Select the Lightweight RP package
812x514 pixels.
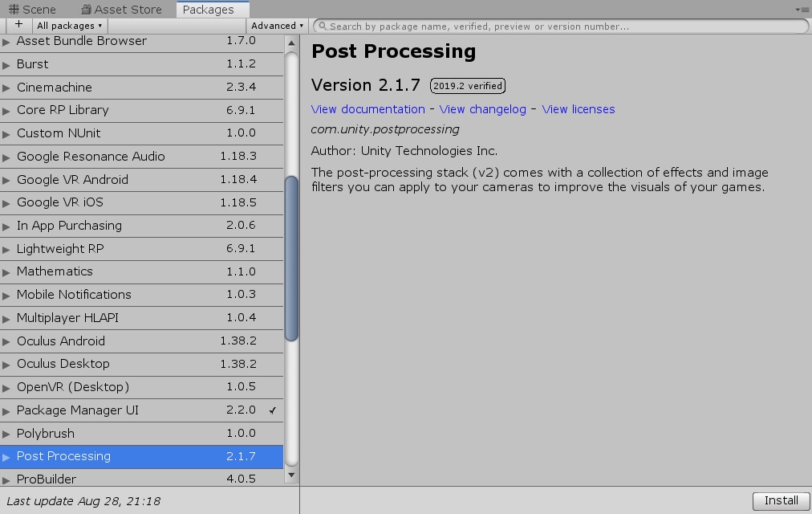[x=141, y=249]
